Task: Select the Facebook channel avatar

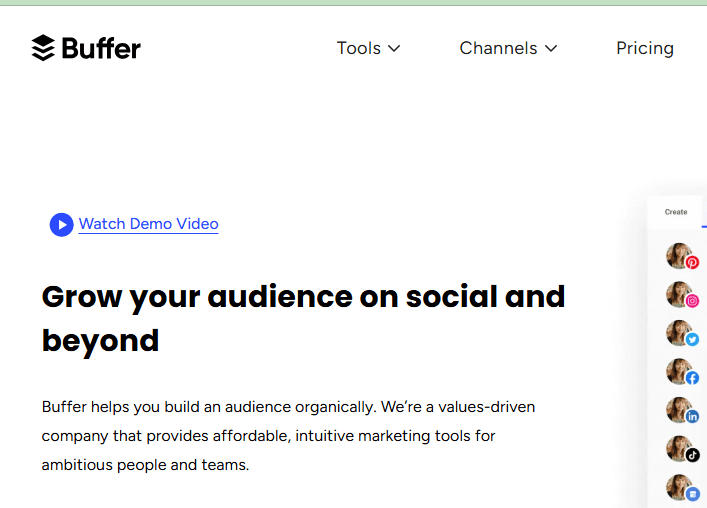Action: point(682,372)
